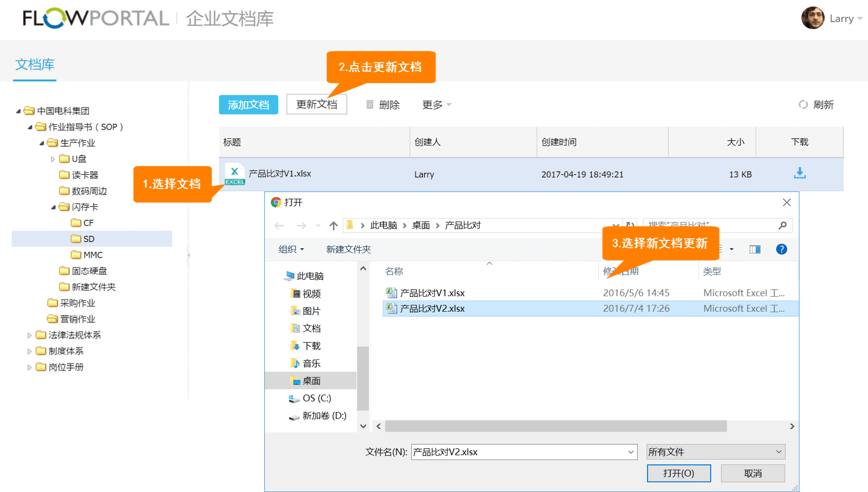Click Larry's profile avatar
Viewport: 868px width, 492px height.
pos(812,18)
